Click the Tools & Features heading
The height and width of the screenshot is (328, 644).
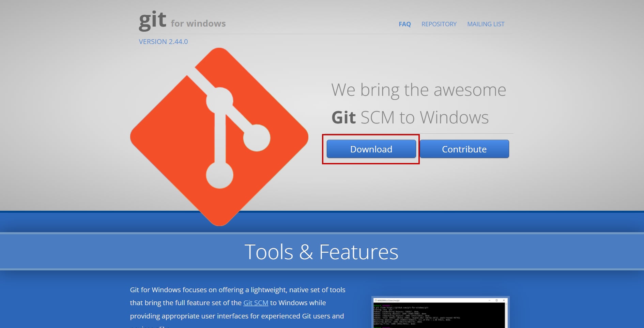pyautogui.click(x=321, y=252)
